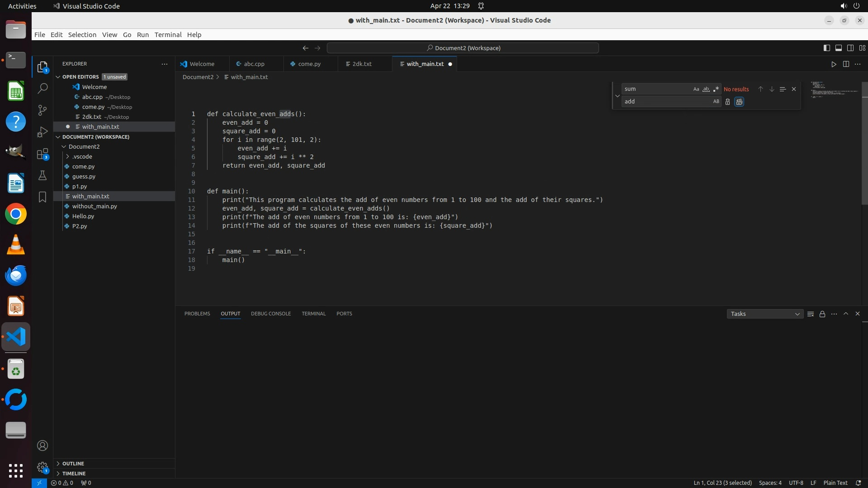Click the Split Editor Right icon

[x=846, y=64]
